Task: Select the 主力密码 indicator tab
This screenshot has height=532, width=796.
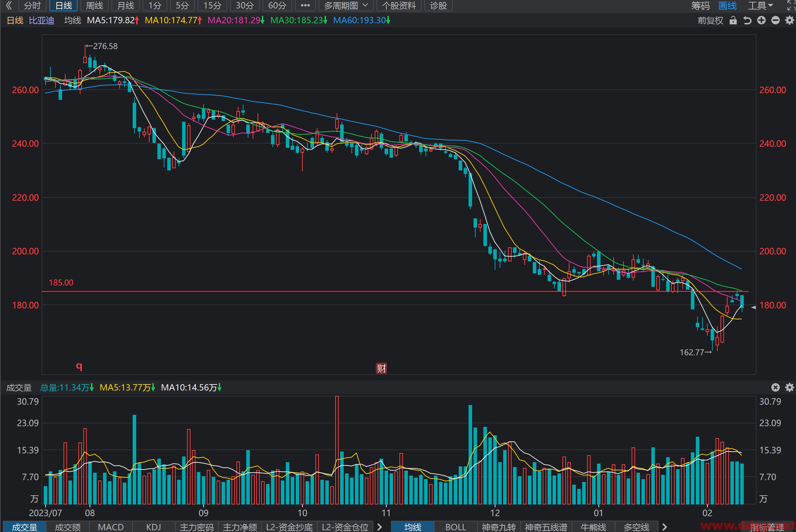Action: (197, 527)
